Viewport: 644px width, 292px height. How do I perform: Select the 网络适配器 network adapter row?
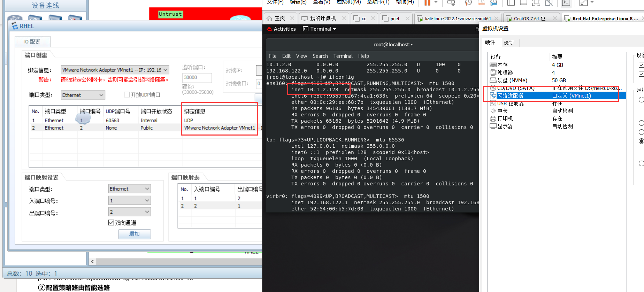click(x=557, y=95)
